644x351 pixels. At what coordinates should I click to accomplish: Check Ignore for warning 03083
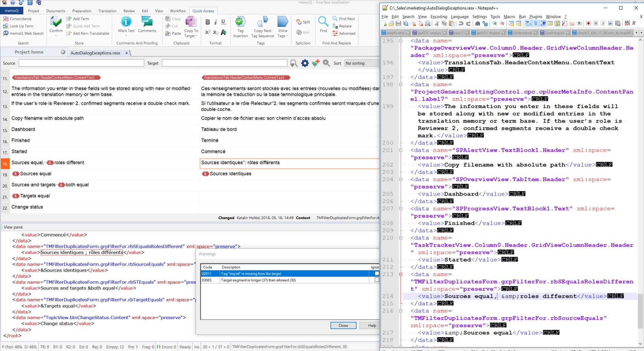coord(376,280)
